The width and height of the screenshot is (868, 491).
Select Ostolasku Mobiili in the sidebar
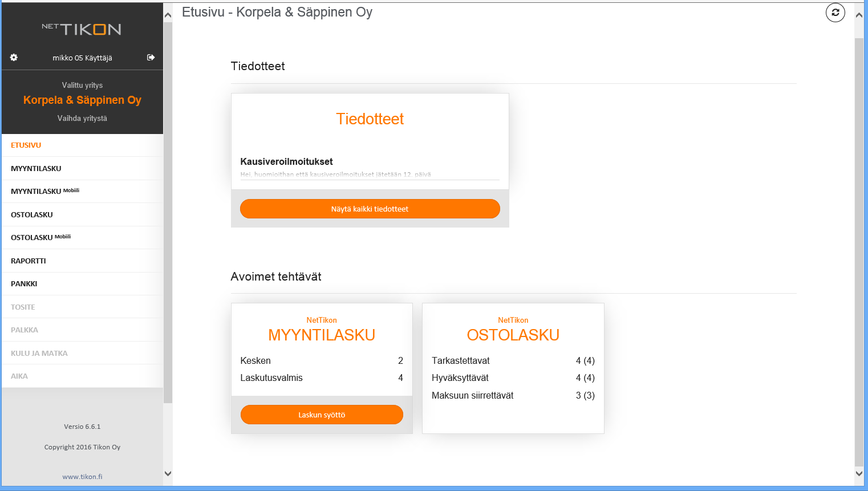[82, 238]
